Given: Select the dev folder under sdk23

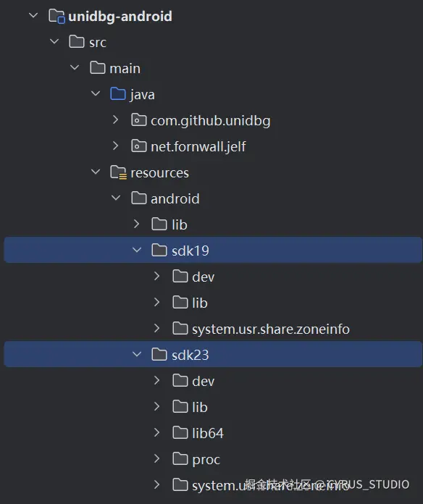Looking at the screenshot, I should pos(203,381).
